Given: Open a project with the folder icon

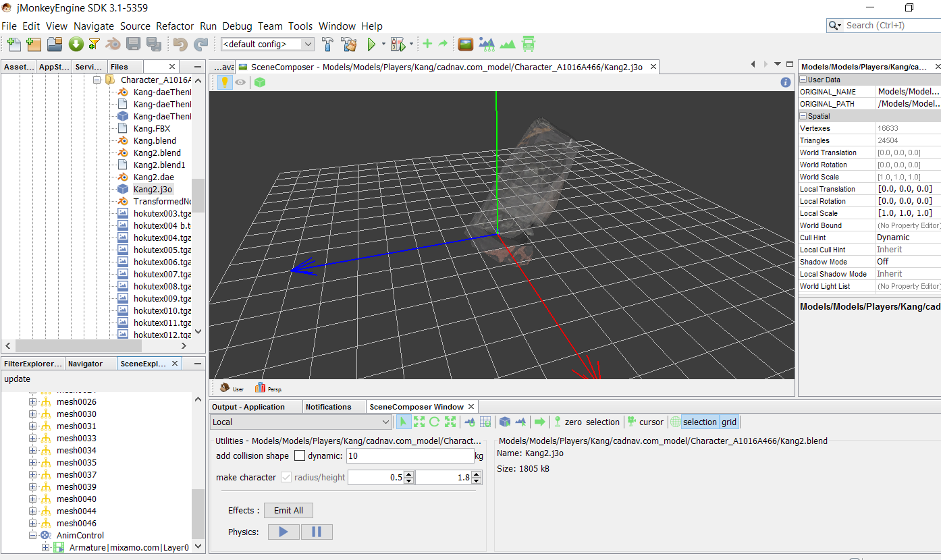Looking at the screenshot, I should click(55, 45).
